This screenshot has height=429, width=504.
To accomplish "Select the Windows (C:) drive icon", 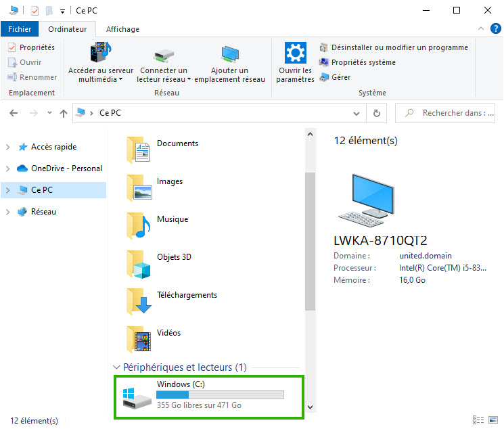I will point(137,398).
